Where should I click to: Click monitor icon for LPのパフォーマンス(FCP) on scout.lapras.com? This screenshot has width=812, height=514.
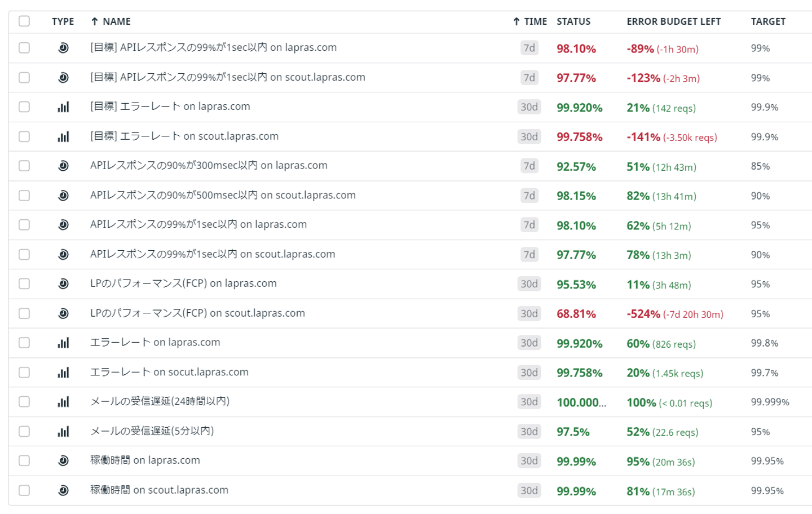(x=63, y=313)
